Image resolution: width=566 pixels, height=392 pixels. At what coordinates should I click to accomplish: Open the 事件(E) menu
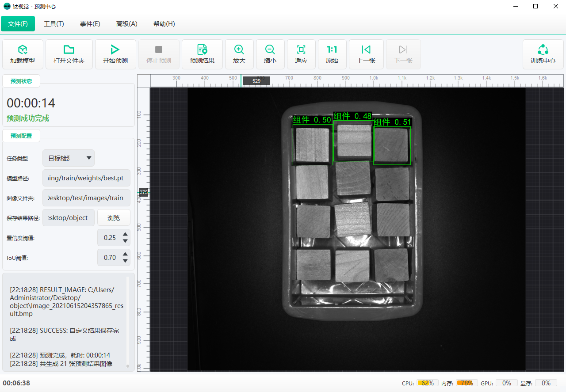click(90, 24)
